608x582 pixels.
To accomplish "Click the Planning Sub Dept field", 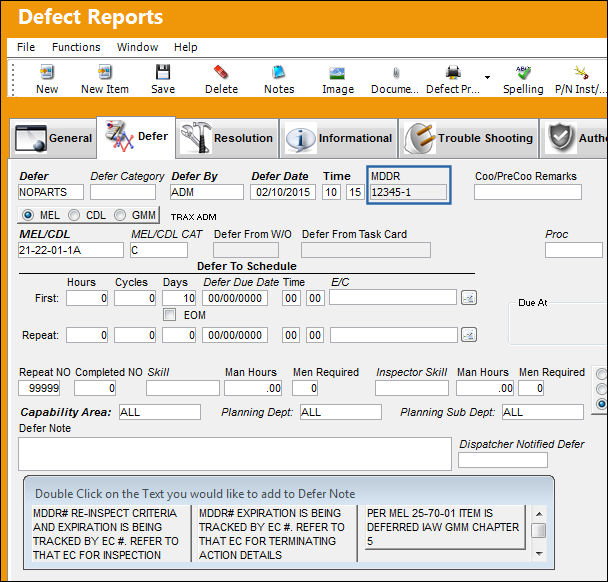I will [543, 412].
